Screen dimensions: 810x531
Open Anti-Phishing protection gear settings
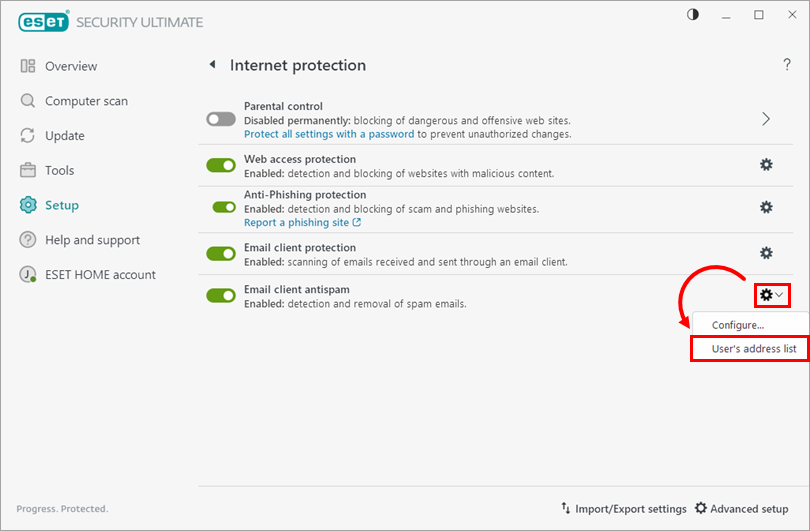pos(766,207)
